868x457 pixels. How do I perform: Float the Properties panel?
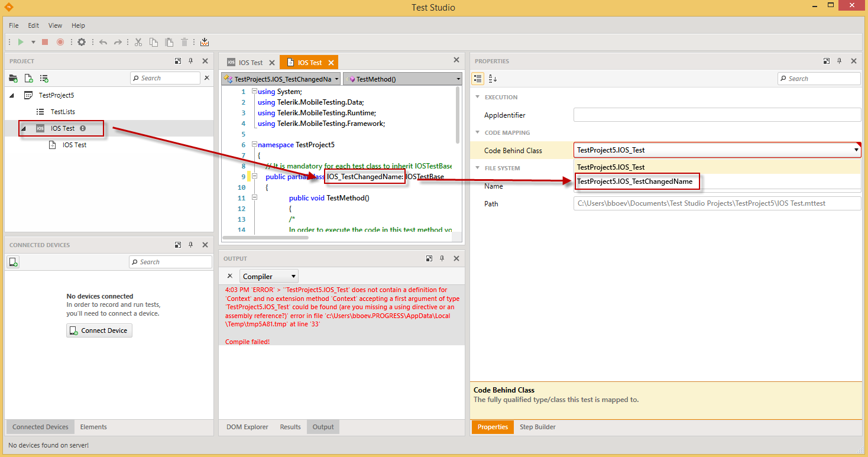pyautogui.click(x=827, y=61)
